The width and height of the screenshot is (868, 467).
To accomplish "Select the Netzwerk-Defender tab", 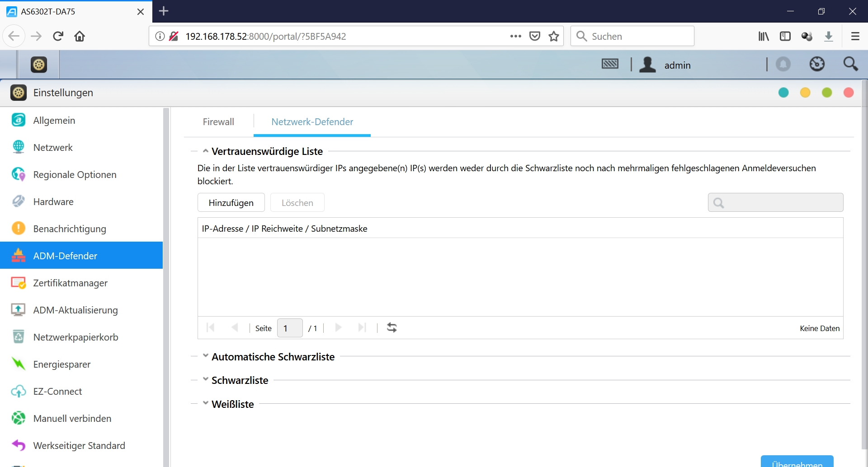I will coord(312,122).
